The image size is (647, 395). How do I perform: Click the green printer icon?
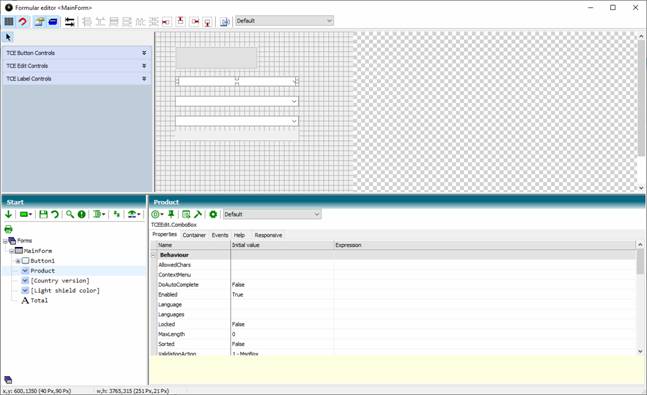8,229
